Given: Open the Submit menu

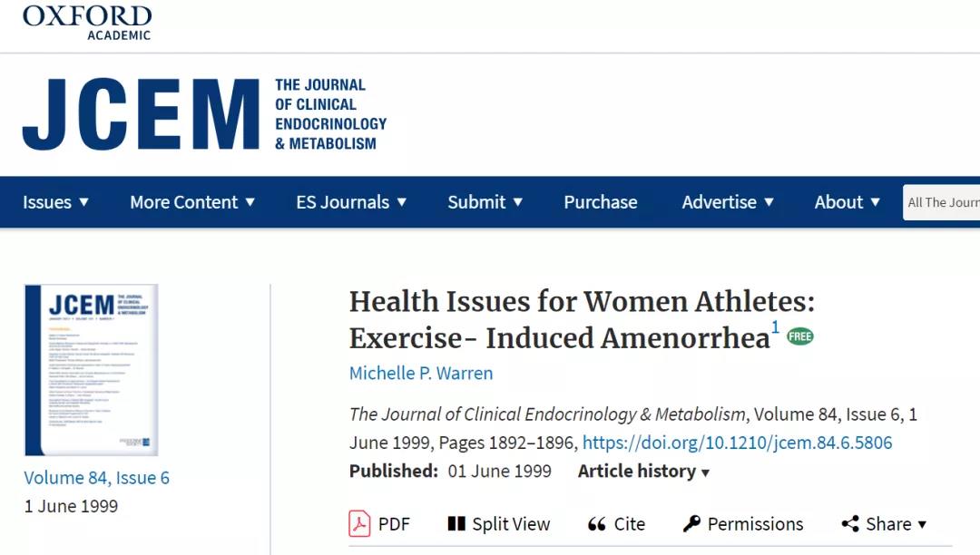Looking at the screenshot, I should [485, 202].
